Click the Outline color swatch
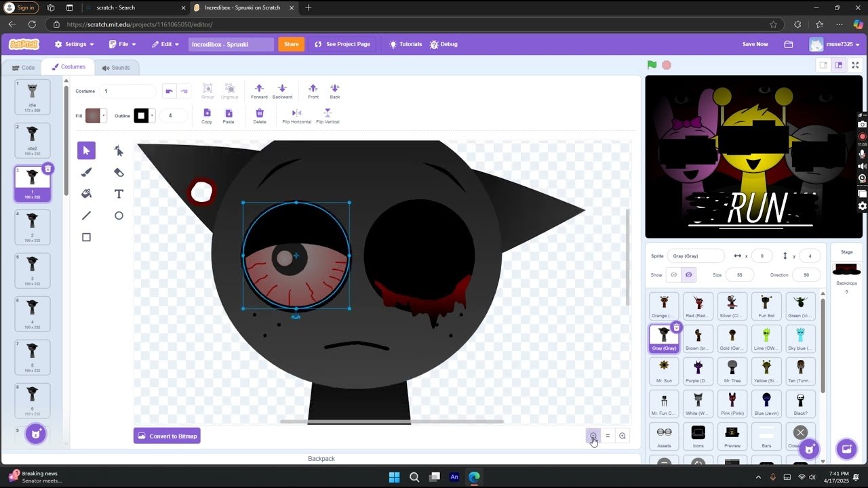 tap(141, 116)
